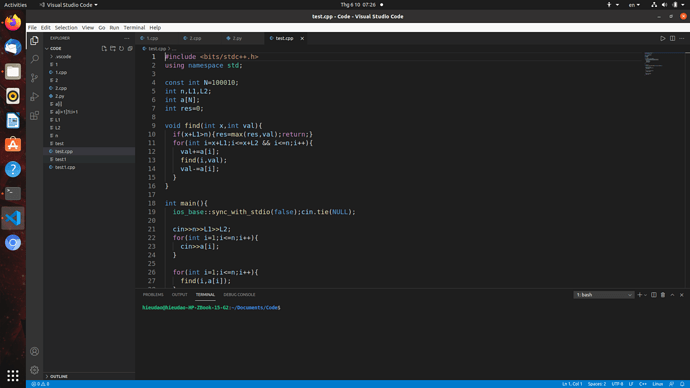Click errors and warnings count in status bar

(x=40, y=384)
